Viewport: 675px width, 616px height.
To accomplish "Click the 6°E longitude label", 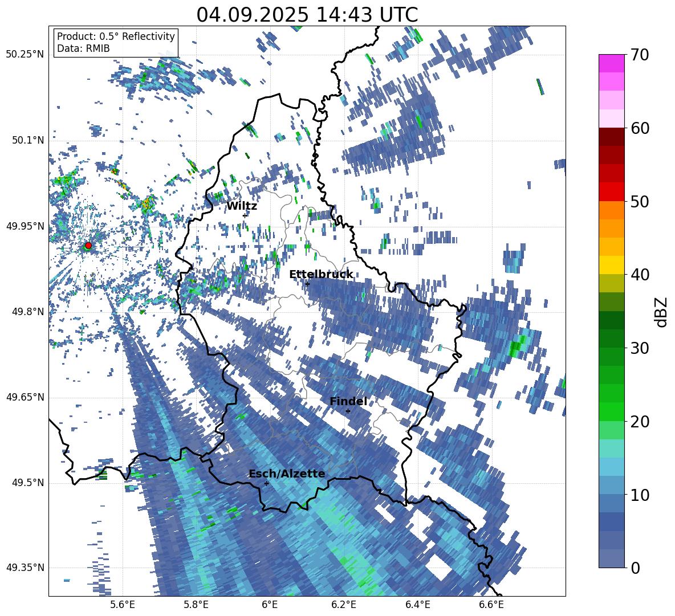I will tap(270, 605).
